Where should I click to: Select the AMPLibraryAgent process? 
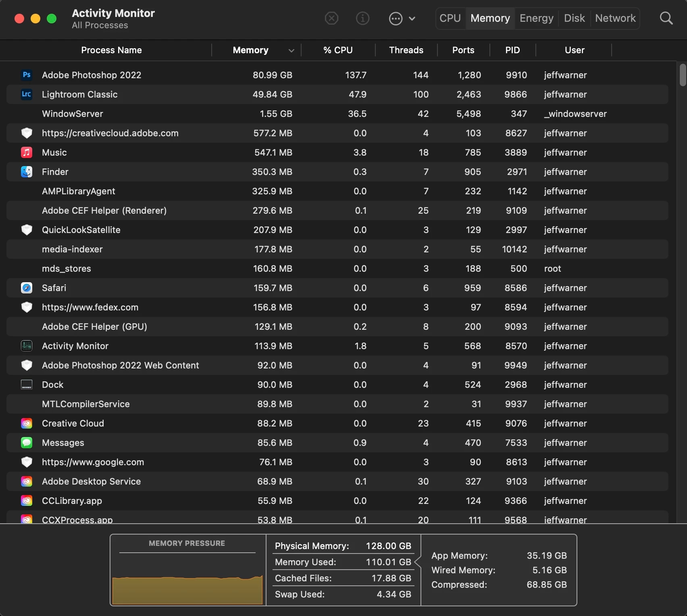tap(337, 191)
